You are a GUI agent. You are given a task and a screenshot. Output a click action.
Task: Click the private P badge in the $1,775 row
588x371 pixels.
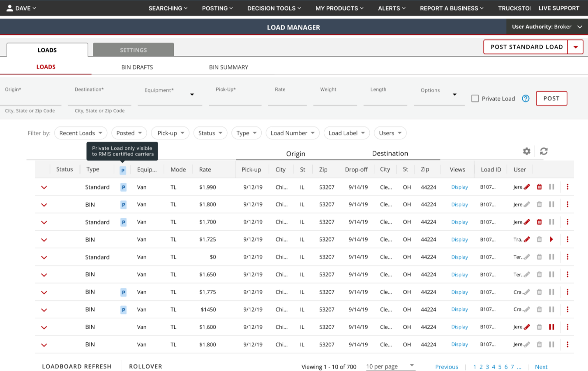coord(123,292)
